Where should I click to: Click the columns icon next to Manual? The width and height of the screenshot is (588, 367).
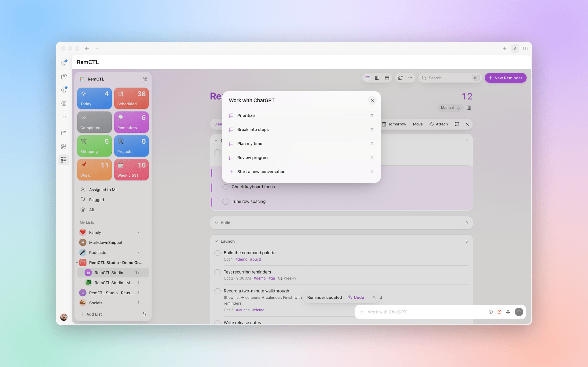(x=469, y=108)
